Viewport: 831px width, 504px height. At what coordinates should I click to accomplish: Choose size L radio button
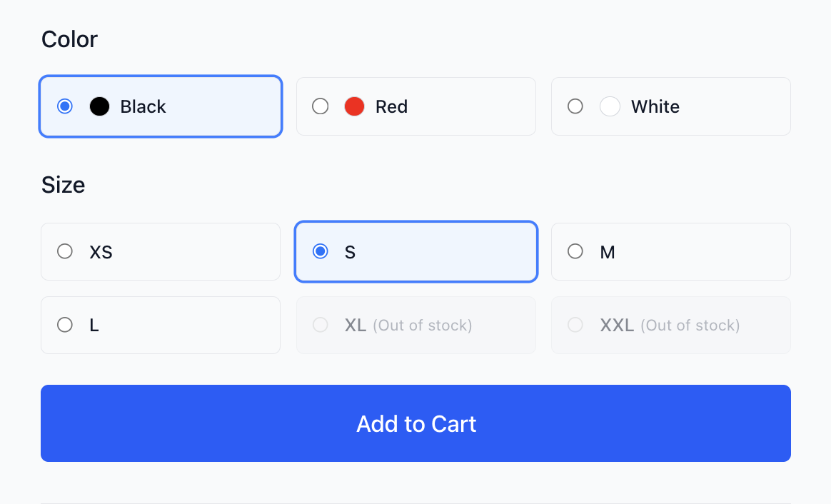pyautogui.click(x=65, y=325)
